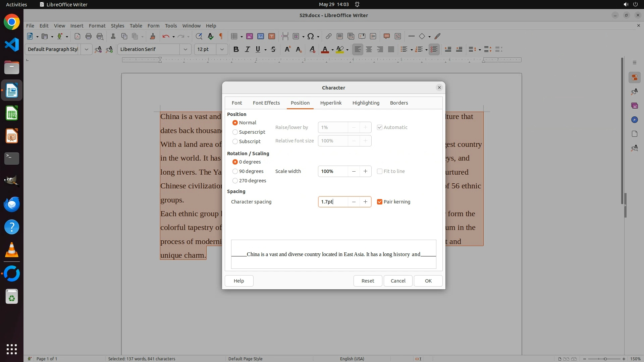Enable the Fit to line checkbox
The image size is (644, 362).
380,171
